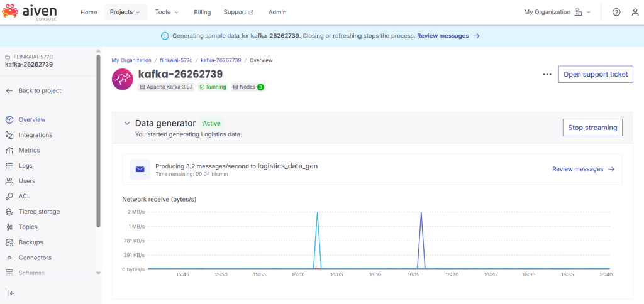Open the My Organization dropdown

(557, 12)
